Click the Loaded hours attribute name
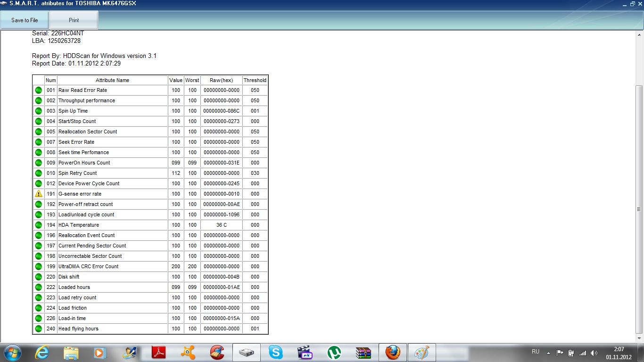Image resolution: width=644 pixels, height=362 pixels. point(74,287)
